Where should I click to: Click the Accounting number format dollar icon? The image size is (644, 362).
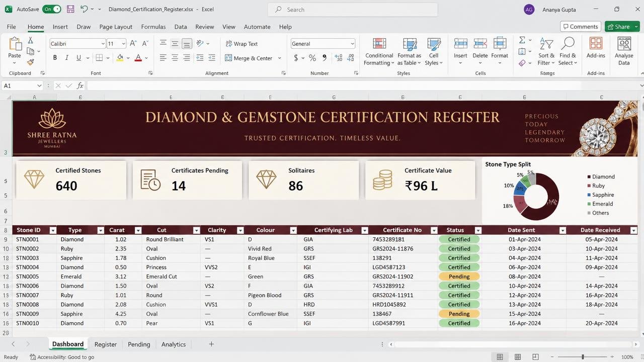click(x=296, y=58)
